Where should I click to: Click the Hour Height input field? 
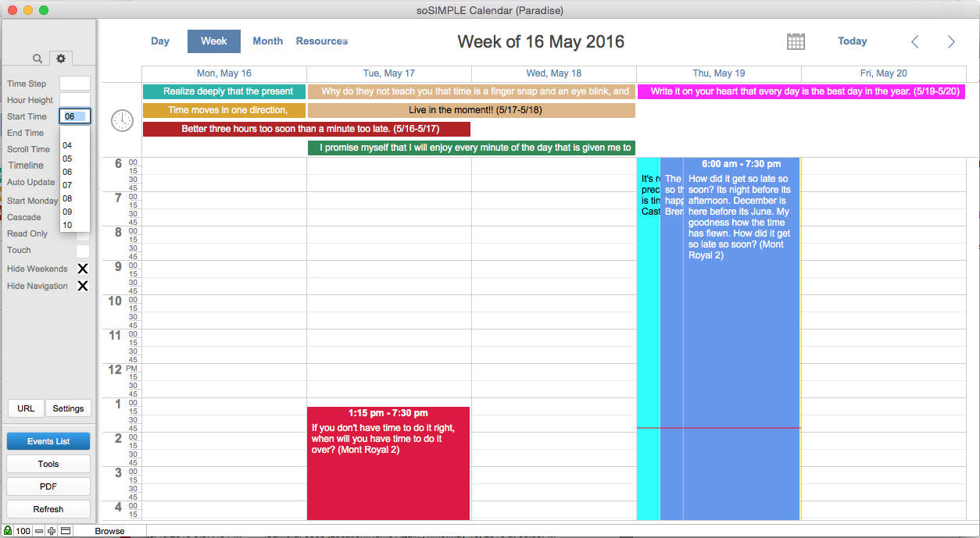coord(75,100)
